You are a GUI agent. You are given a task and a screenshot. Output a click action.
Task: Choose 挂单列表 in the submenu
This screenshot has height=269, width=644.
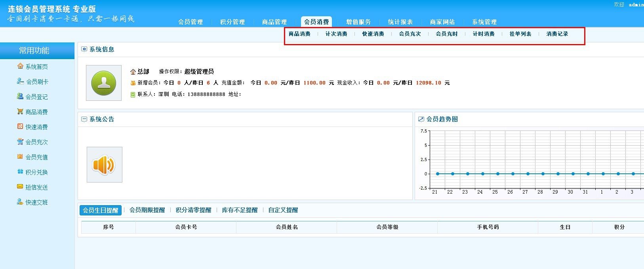coord(520,34)
